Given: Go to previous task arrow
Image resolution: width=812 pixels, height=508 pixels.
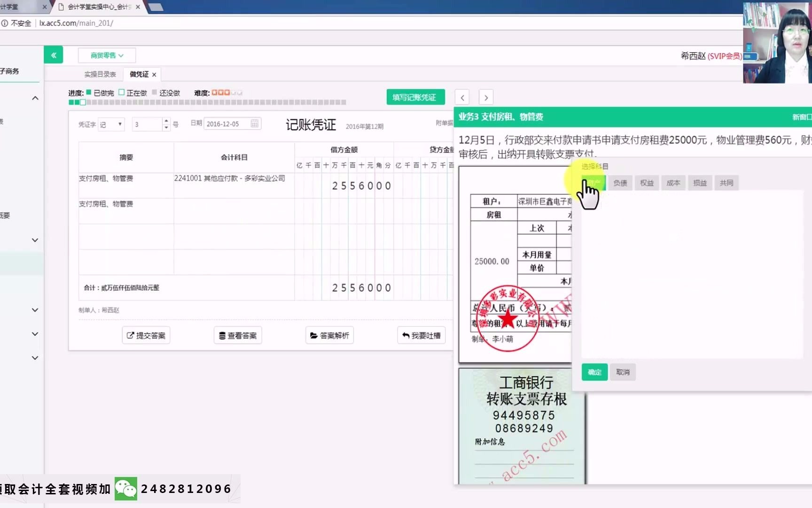Looking at the screenshot, I should click(462, 97).
